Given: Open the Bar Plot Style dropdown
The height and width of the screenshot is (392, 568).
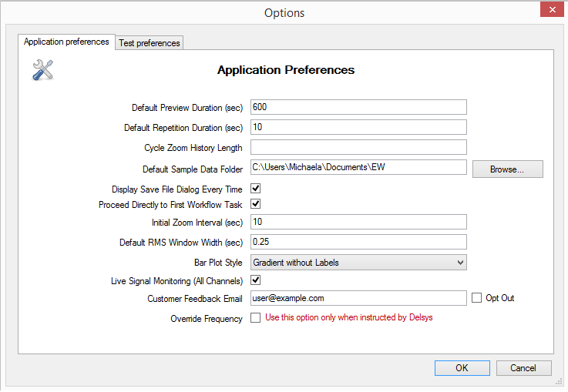Looking at the screenshot, I should tap(358, 263).
